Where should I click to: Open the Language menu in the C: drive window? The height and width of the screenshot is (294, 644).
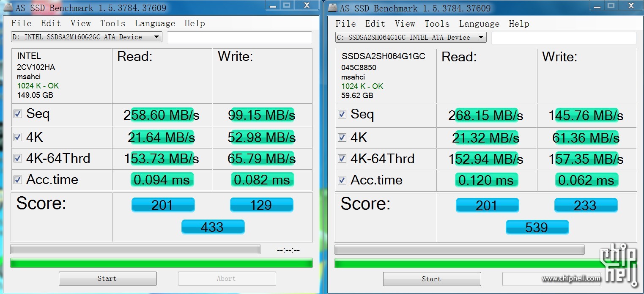coord(479,24)
